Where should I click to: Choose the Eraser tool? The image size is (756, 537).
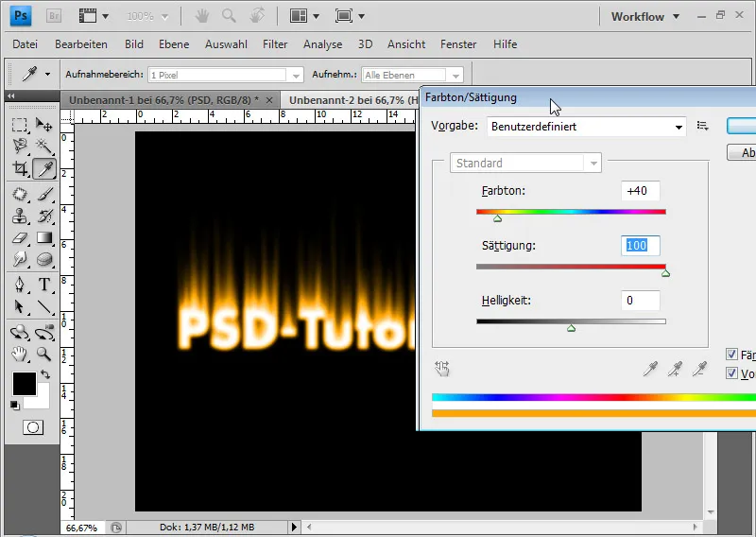[20, 237]
